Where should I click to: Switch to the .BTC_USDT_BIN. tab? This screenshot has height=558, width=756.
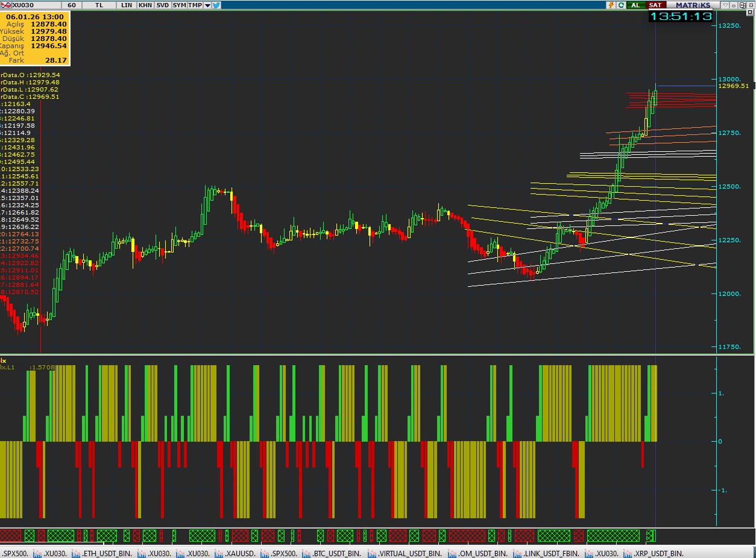click(332, 553)
